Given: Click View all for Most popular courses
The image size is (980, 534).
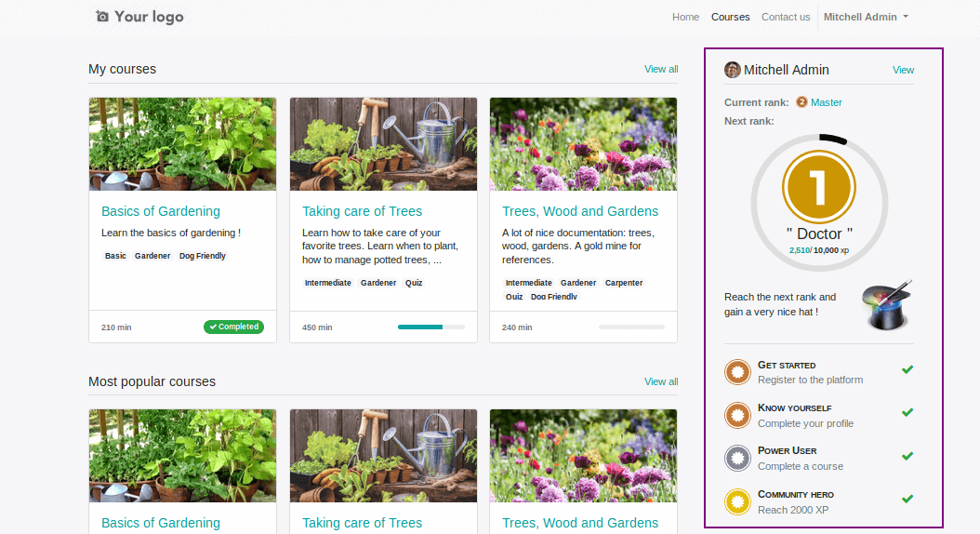Looking at the screenshot, I should [661, 381].
